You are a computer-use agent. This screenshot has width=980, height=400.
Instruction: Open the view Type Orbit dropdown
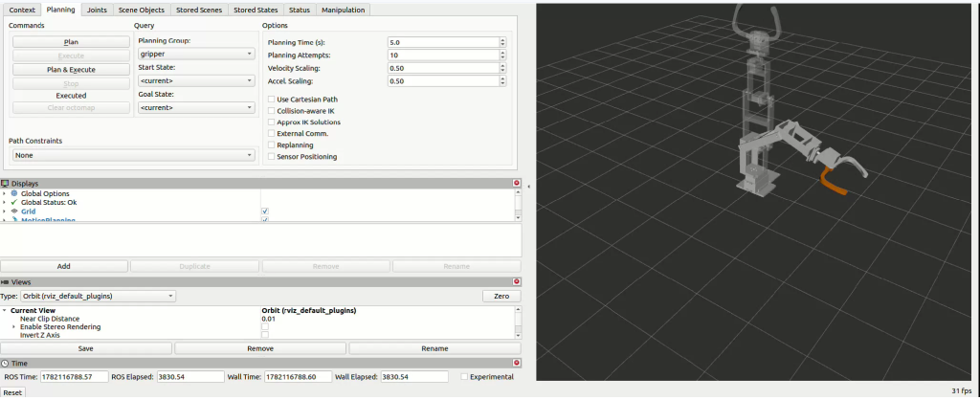click(99, 297)
